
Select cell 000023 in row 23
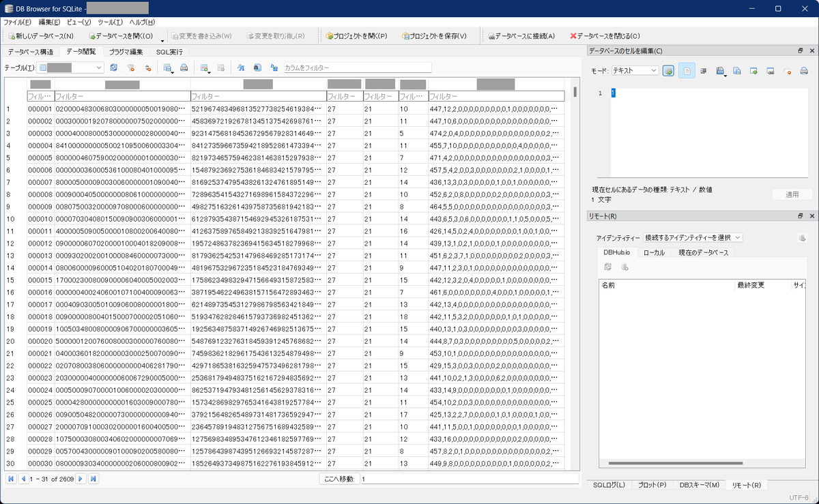tap(40, 377)
